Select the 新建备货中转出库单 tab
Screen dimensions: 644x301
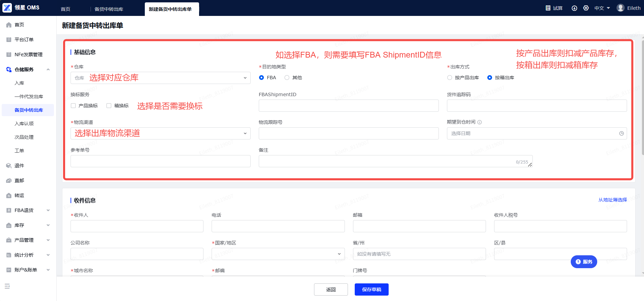coord(172,9)
